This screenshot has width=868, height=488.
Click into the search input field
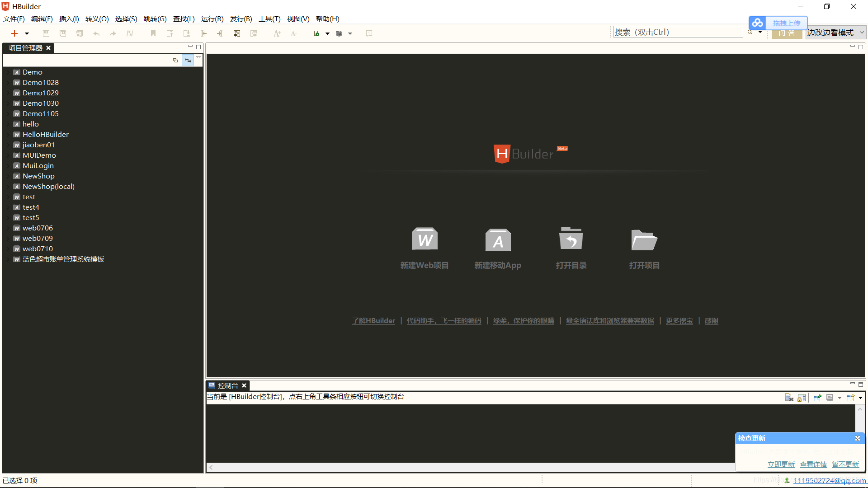point(678,32)
